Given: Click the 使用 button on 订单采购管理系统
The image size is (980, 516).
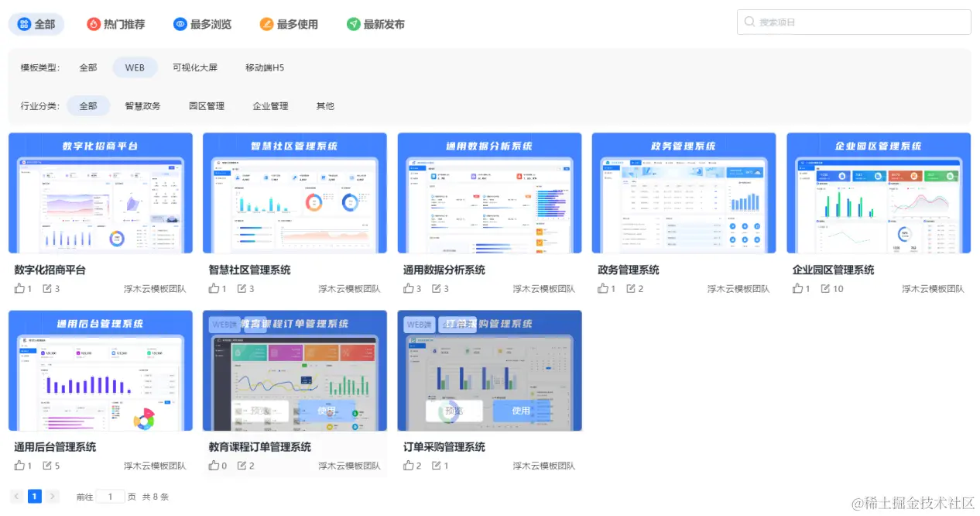Looking at the screenshot, I should [521, 411].
